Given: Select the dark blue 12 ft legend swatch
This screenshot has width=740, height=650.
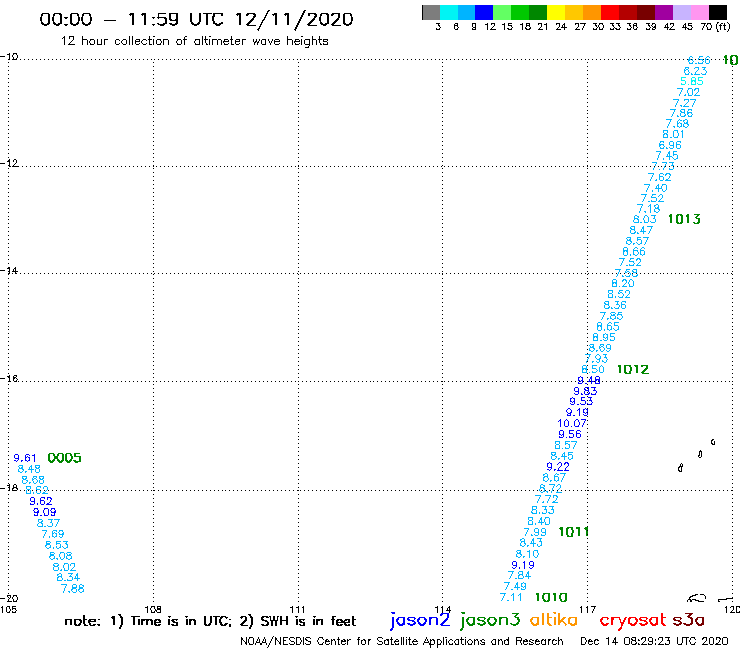Looking at the screenshot, I should 484,12.
